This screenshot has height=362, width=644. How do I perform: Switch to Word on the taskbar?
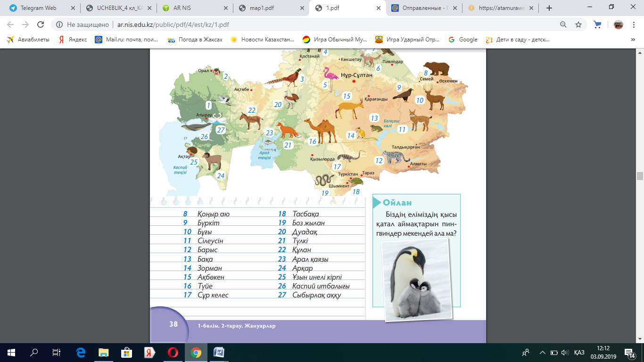(x=219, y=352)
